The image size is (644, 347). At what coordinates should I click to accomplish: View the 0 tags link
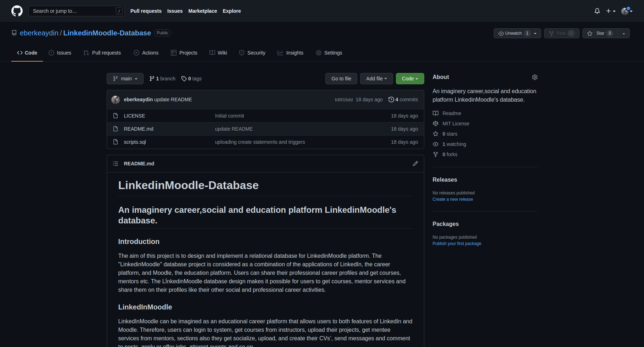click(x=191, y=79)
